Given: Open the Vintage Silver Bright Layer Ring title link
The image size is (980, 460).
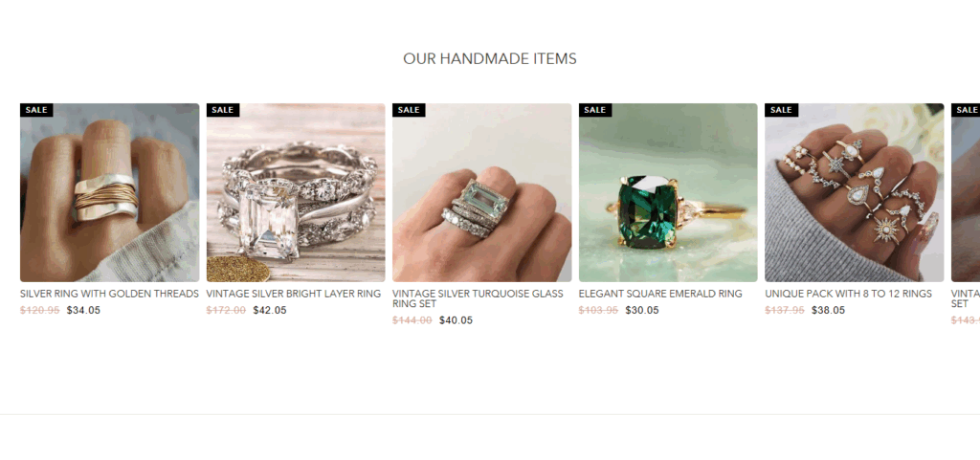Looking at the screenshot, I should pos(294,294).
